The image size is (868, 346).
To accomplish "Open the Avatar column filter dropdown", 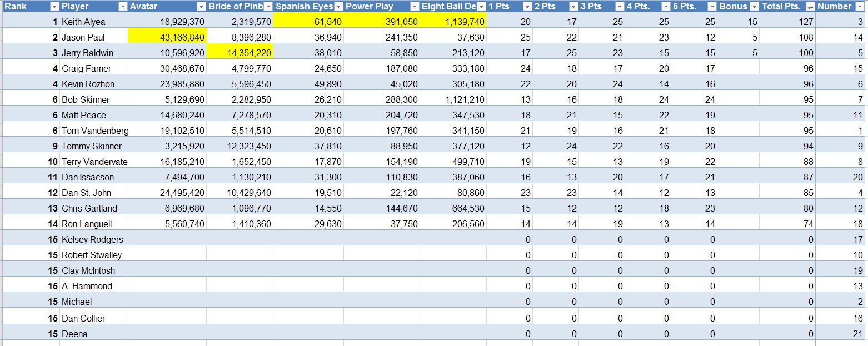I will 201,7.
